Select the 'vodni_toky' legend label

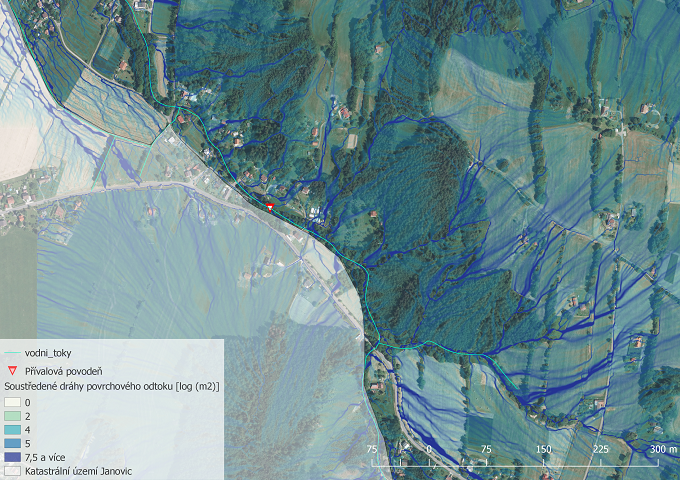[x=48, y=353]
